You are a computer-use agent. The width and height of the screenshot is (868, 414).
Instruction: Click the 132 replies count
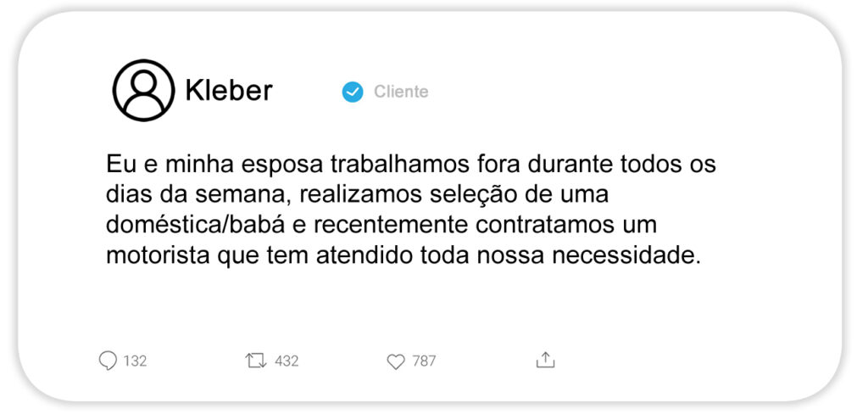pyautogui.click(x=135, y=361)
